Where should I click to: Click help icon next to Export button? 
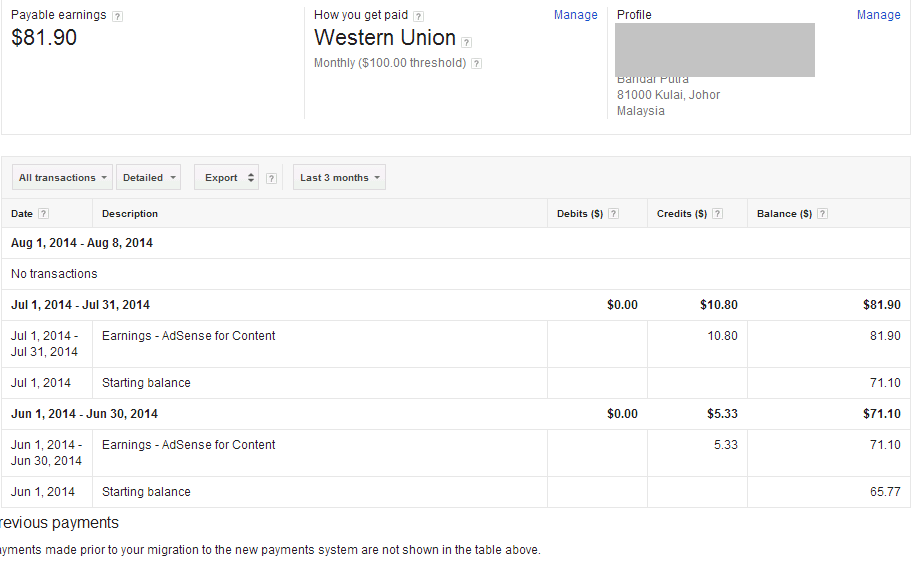pyautogui.click(x=272, y=178)
